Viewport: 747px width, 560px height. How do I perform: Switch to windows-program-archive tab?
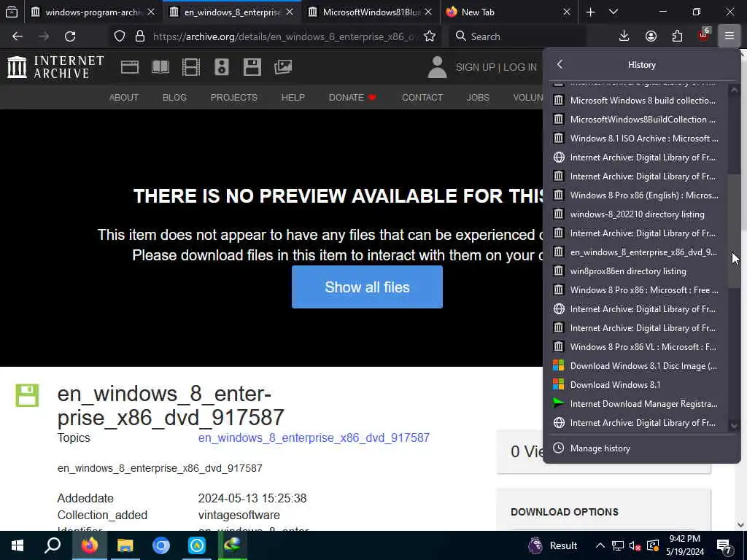(93, 12)
